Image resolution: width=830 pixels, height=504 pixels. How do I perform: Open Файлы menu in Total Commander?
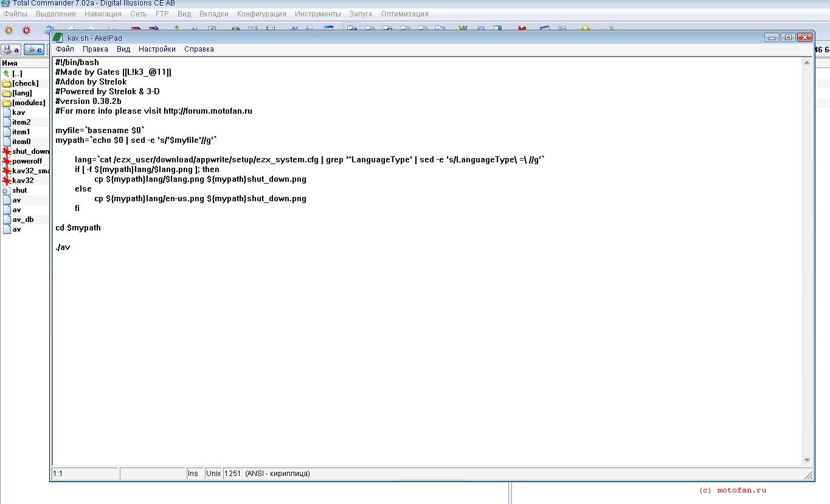coord(15,13)
